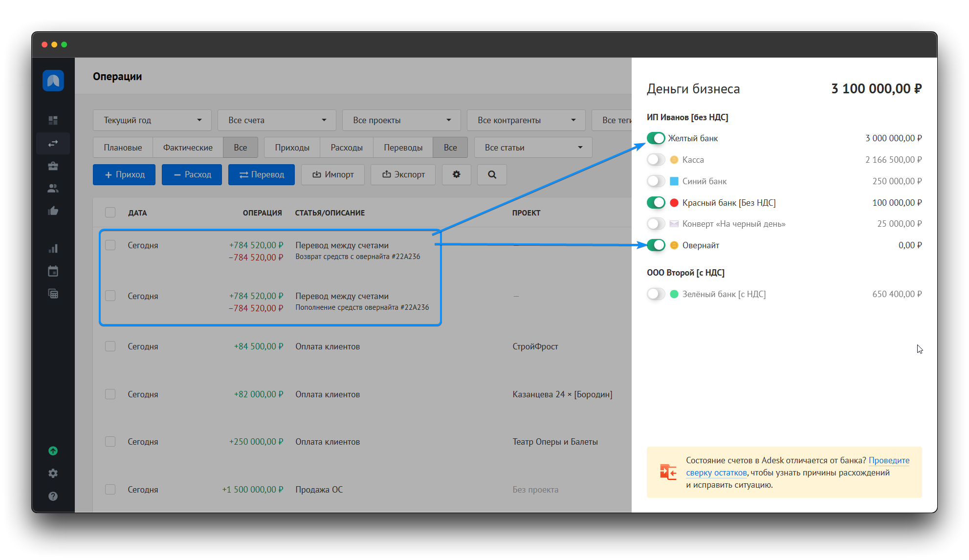Expand the Все статьи dropdown
969x560 pixels.
coord(533,148)
